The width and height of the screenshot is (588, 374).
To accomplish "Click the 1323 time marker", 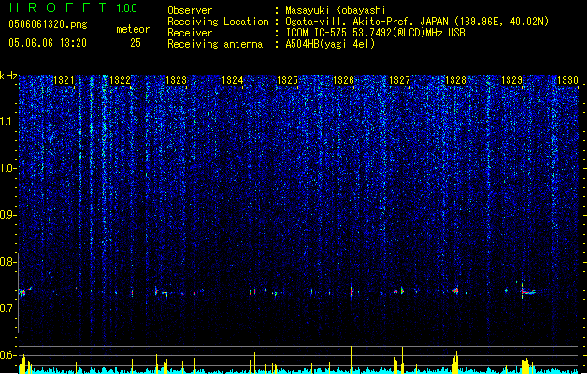I will pos(177,80).
